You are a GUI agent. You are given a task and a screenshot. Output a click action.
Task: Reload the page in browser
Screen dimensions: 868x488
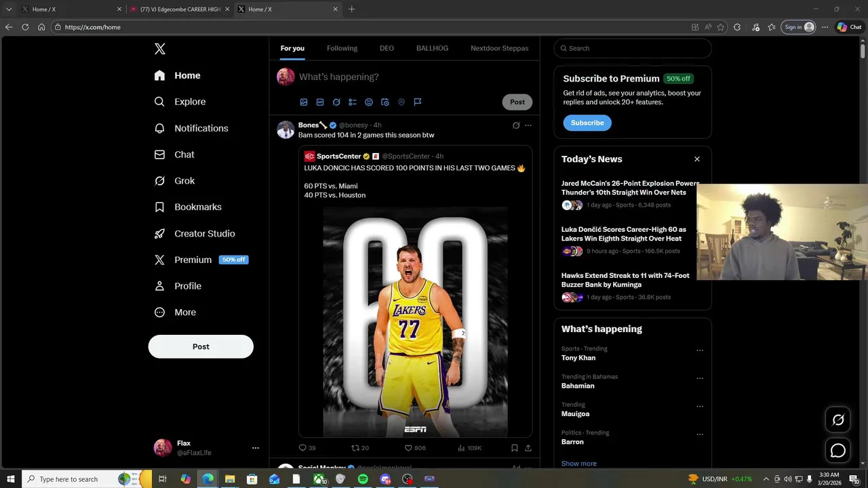[x=25, y=27]
